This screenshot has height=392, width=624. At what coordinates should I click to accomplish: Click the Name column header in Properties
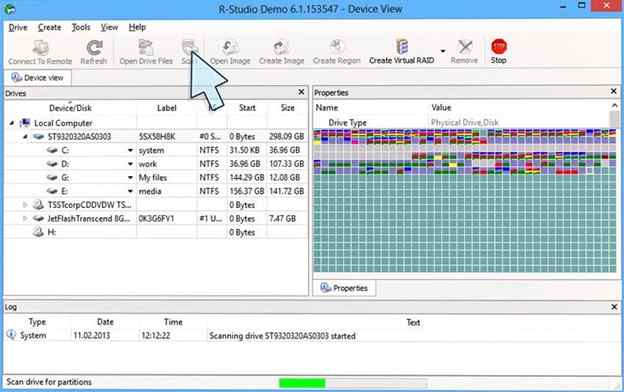[x=327, y=107]
